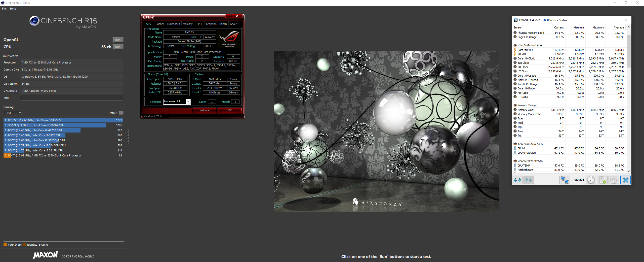Expand HWiNFO sensor window layout (arrows outward)
Screen dimensions: 644x262
pyautogui.click(x=517, y=180)
